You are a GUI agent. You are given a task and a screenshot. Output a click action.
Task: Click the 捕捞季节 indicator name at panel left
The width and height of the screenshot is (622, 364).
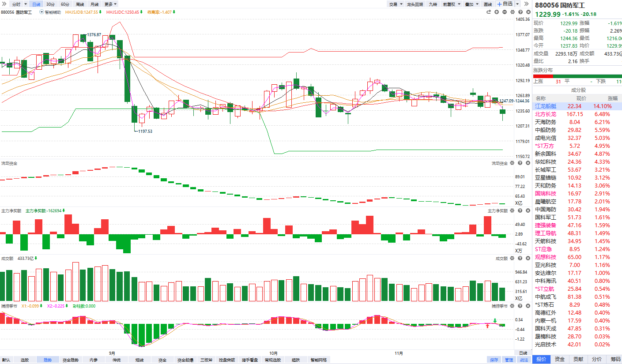coord(9,306)
